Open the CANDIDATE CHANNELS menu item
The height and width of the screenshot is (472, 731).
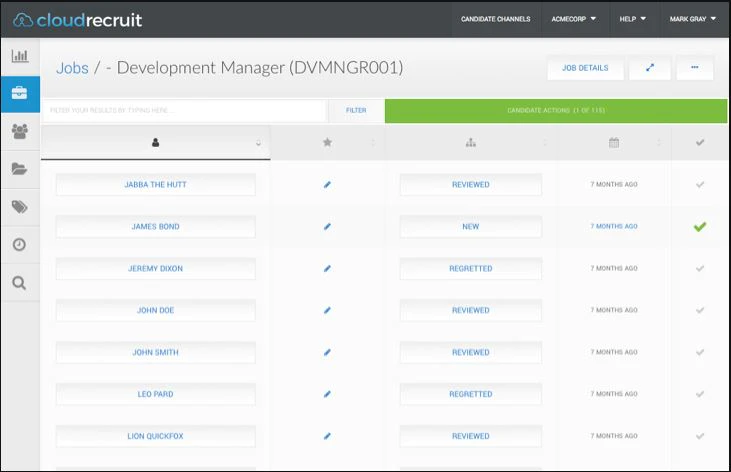pyautogui.click(x=496, y=19)
